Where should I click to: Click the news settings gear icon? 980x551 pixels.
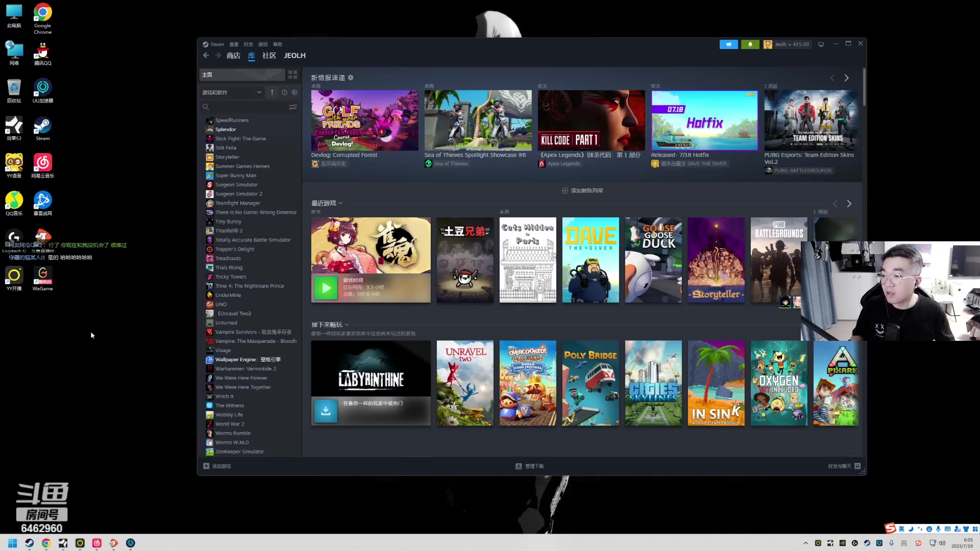351,78
